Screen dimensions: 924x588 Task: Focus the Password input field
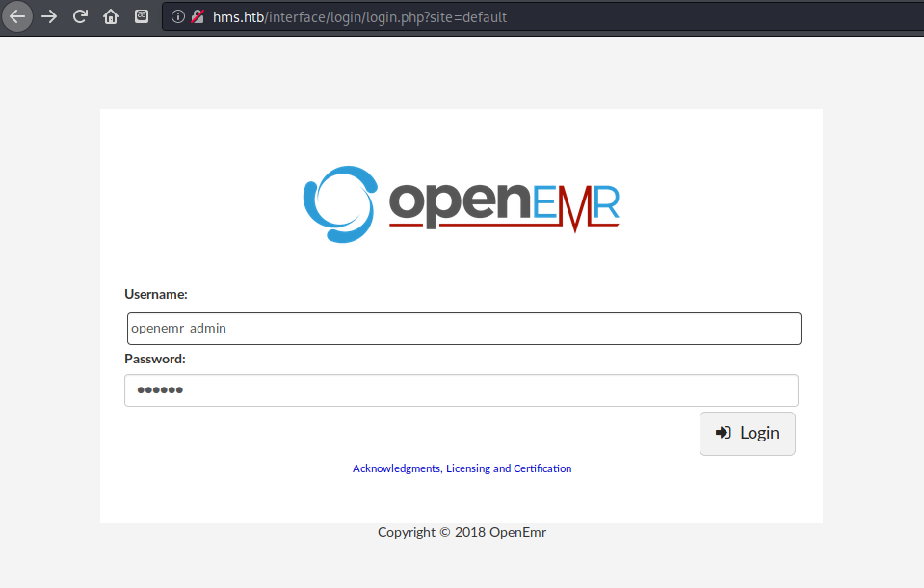pos(462,390)
